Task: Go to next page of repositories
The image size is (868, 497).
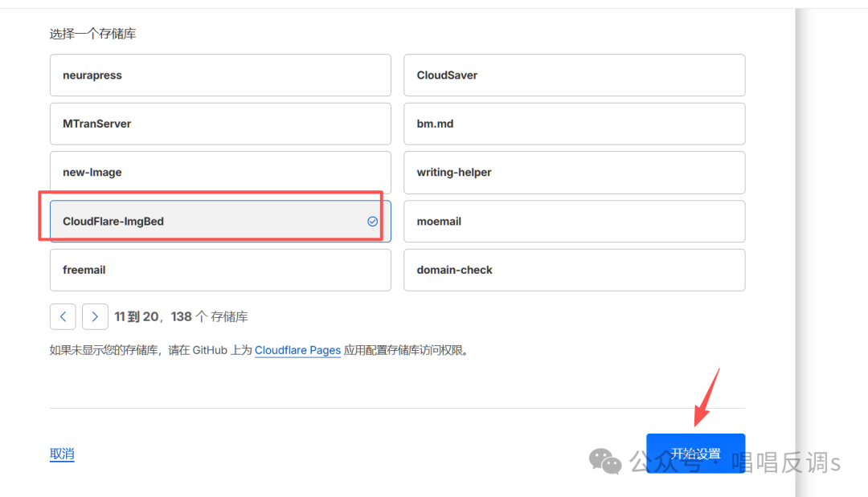Action: pyautogui.click(x=95, y=316)
